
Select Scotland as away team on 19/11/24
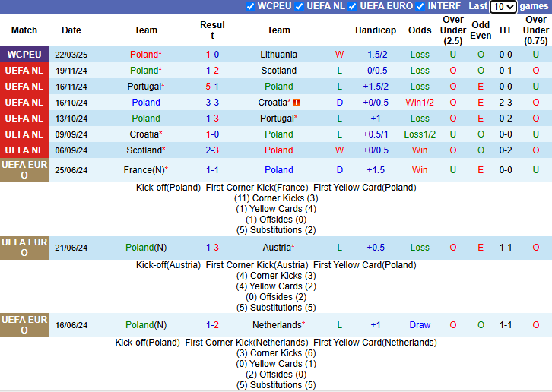coord(278,71)
